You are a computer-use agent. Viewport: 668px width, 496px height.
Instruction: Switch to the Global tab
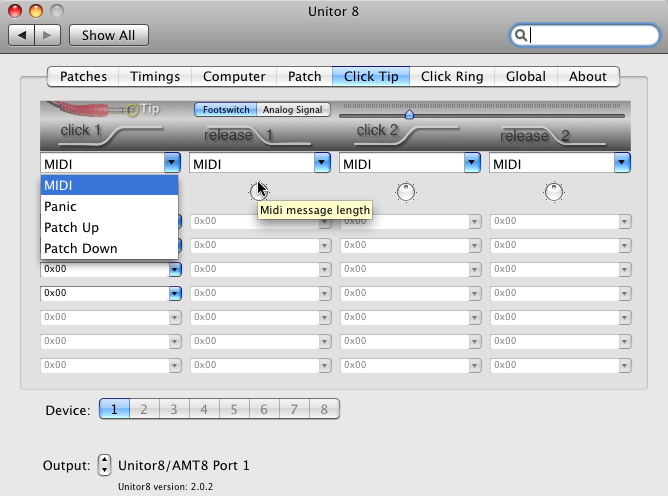coord(526,76)
